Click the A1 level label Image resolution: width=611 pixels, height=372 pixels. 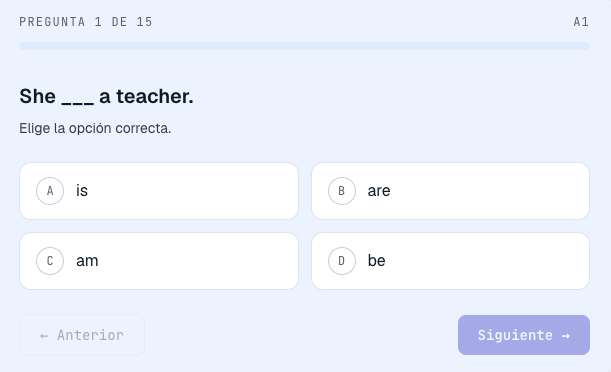581,22
